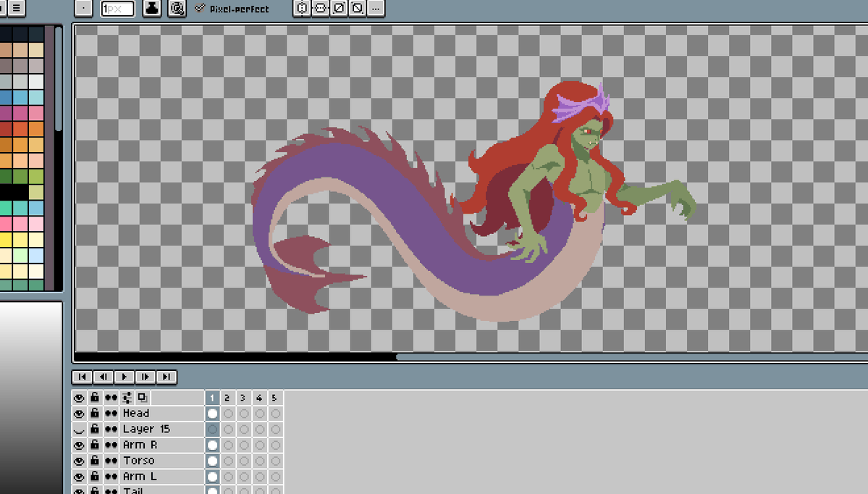This screenshot has width=868, height=494.
Task: Pick the black palette swatch
Action: (14, 192)
